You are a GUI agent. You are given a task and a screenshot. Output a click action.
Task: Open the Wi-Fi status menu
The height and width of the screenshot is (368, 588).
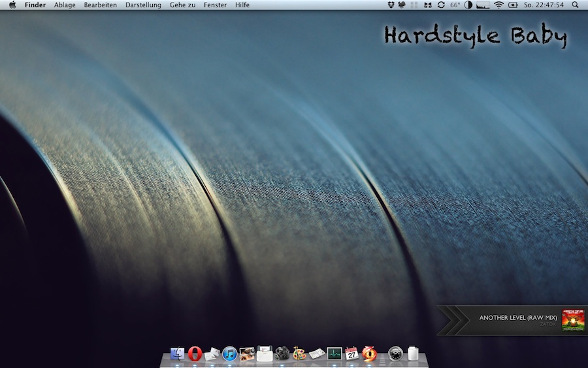pyautogui.click(x=498, y=5)
